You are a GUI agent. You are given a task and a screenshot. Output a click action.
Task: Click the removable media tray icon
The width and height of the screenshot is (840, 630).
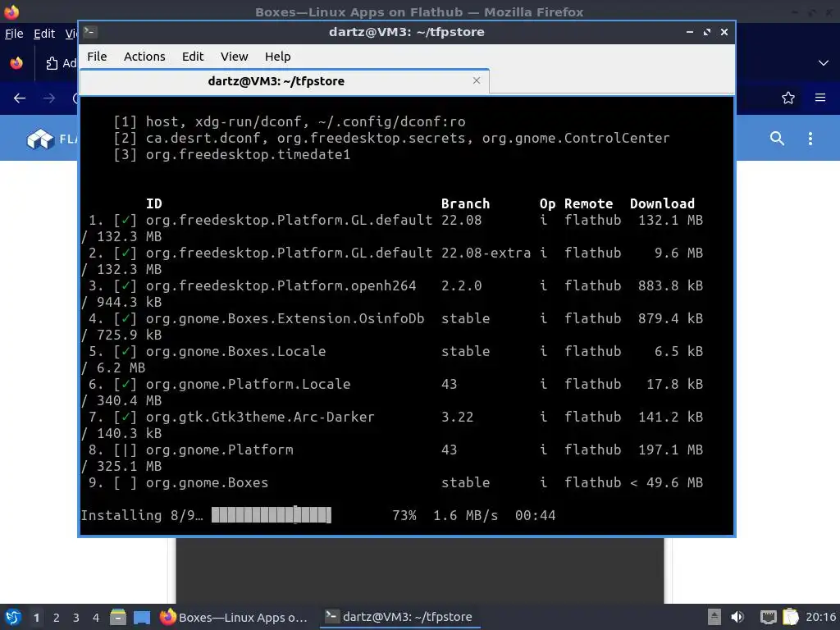[x=714, y=617]
